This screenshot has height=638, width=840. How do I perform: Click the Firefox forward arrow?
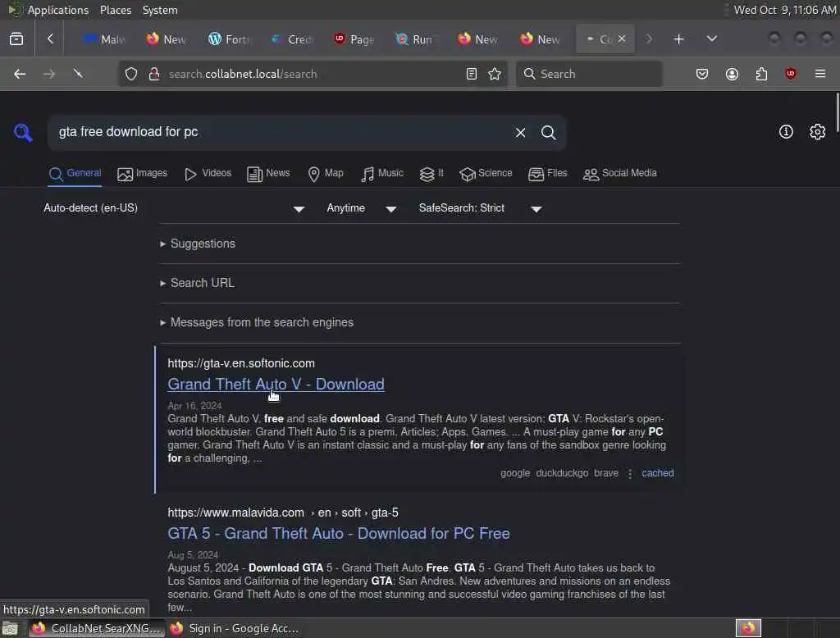[x=49, y=74]
